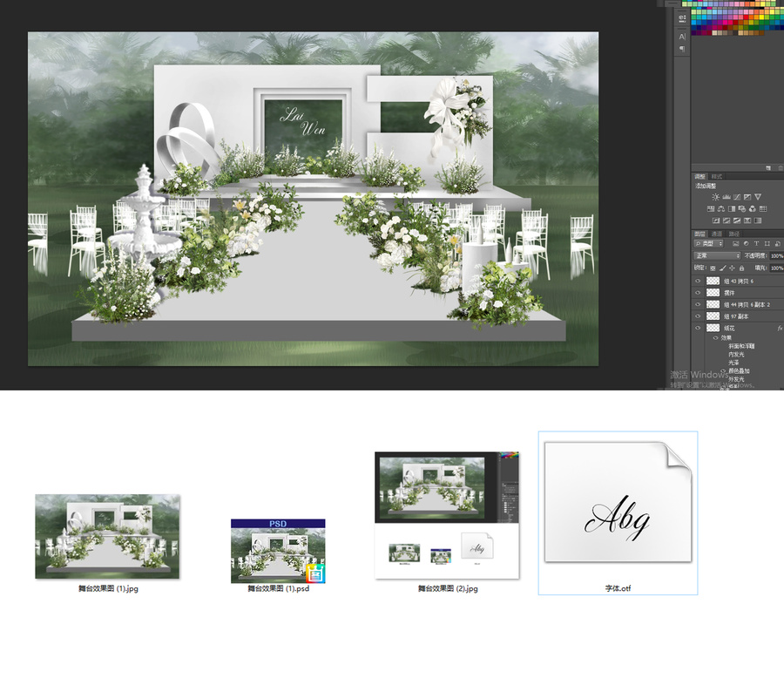Add a Photo Filter adjustment
Screen dimensions: 784x692
click(742, 208)
